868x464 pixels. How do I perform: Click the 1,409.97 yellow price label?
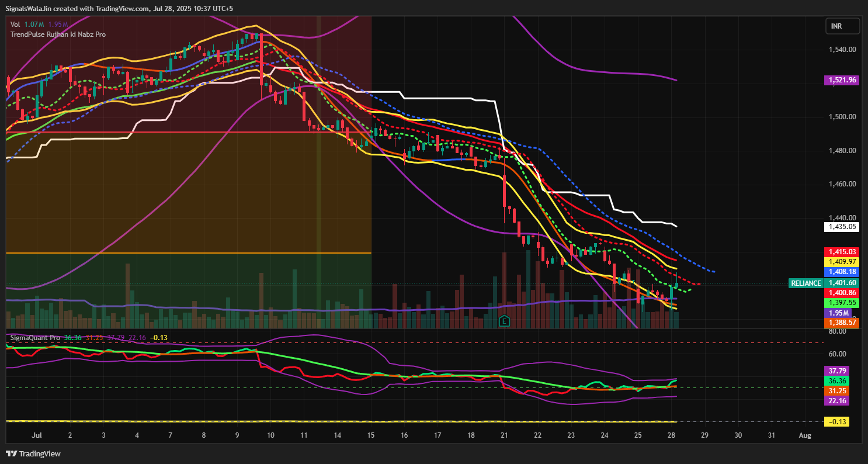pos(841,262)
